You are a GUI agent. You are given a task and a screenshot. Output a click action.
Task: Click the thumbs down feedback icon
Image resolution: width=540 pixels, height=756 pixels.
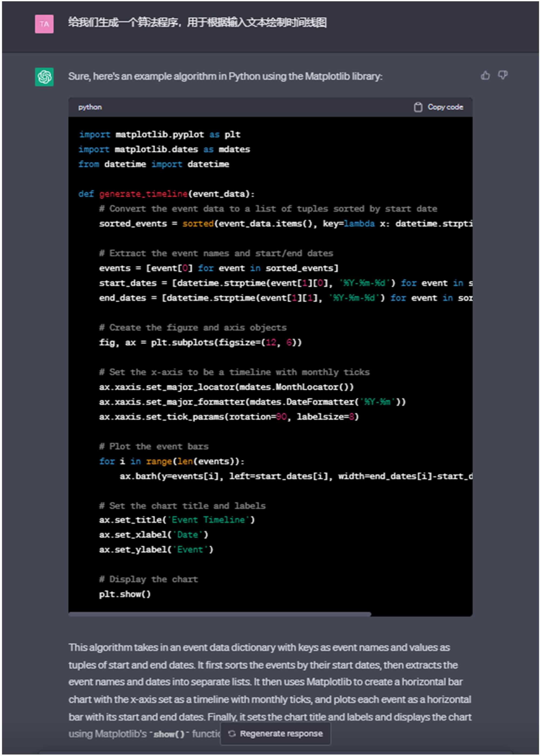(x=502, y=75)
